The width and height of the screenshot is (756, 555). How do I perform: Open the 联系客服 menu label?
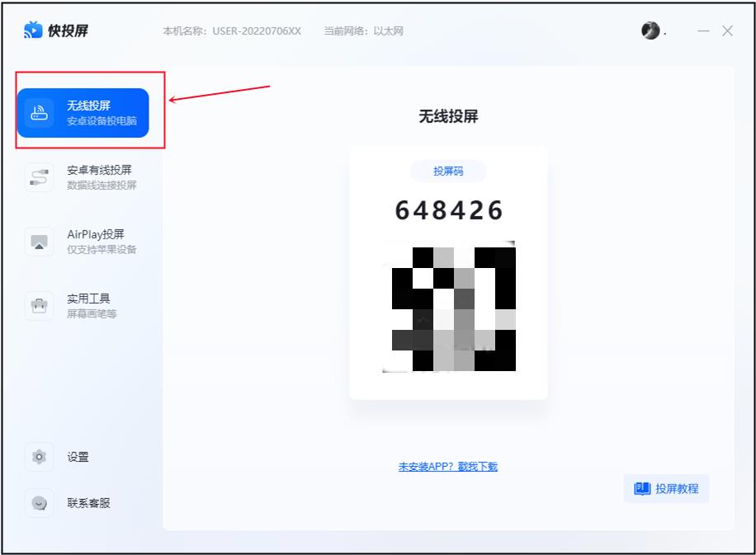point(88,503)
